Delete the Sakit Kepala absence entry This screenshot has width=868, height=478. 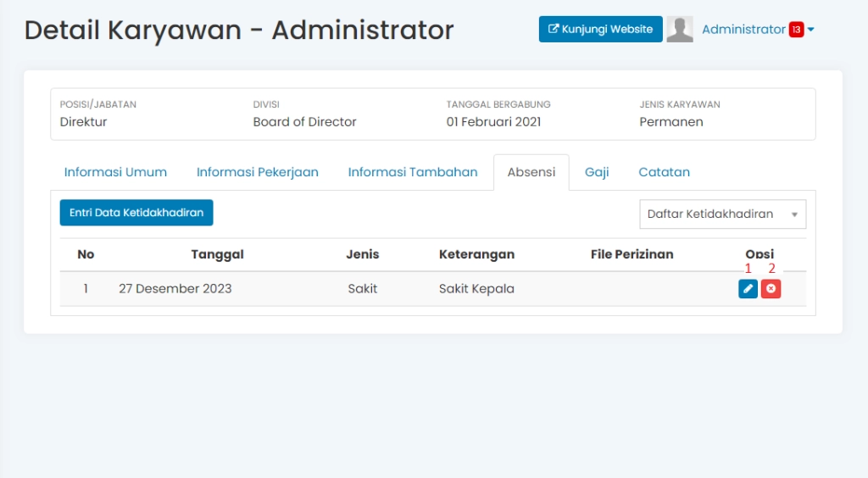[771, 289]
